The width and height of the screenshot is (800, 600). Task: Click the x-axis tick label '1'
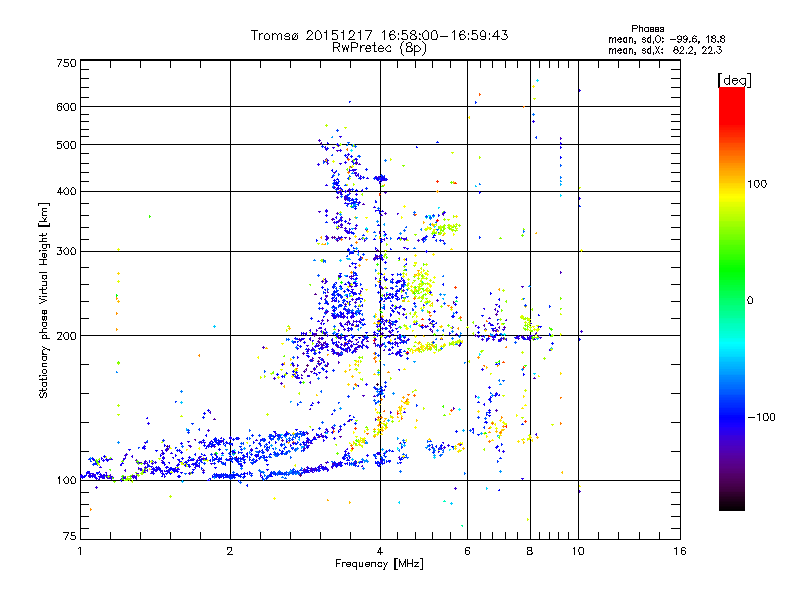click(80, 551)
